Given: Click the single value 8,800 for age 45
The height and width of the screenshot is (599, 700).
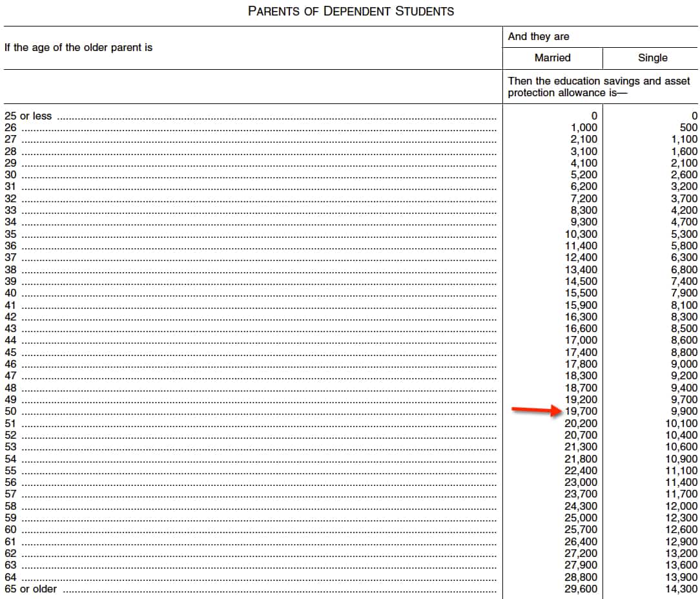Looking at the screenshot, I should [684, 352].
